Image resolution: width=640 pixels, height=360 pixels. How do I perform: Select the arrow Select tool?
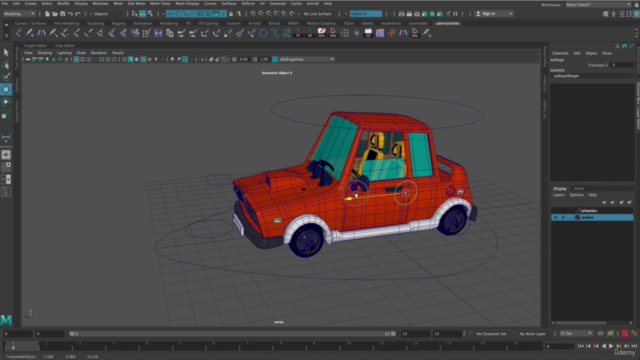6,52
